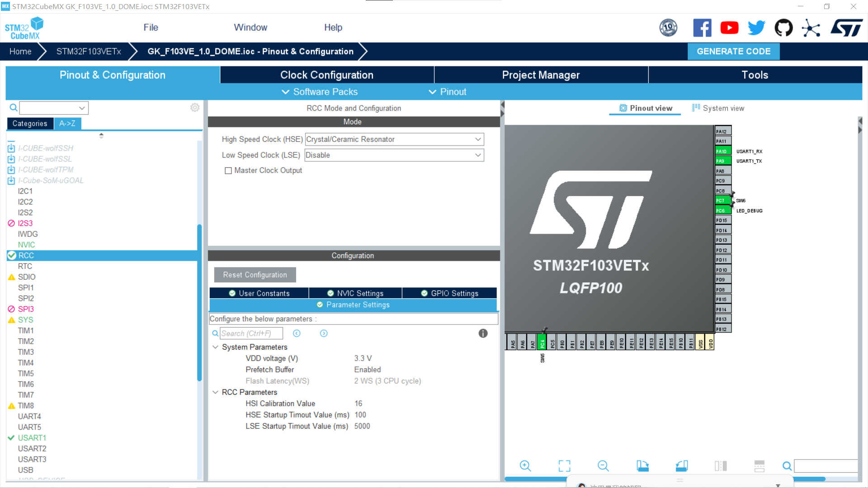Screen dimensions: 868x488
Task: Zoom in on the pinout view
Action: point(525,465)
